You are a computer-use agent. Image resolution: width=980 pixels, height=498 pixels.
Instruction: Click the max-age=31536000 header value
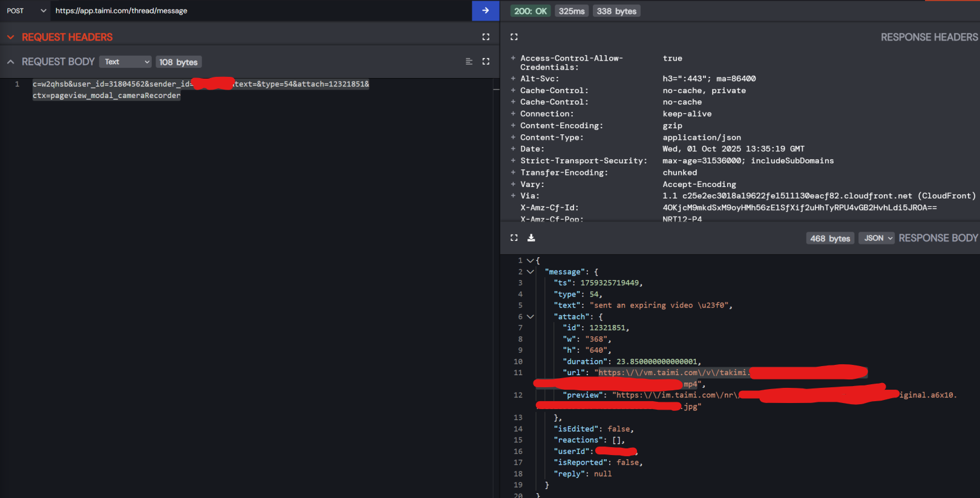pos(748,161)
